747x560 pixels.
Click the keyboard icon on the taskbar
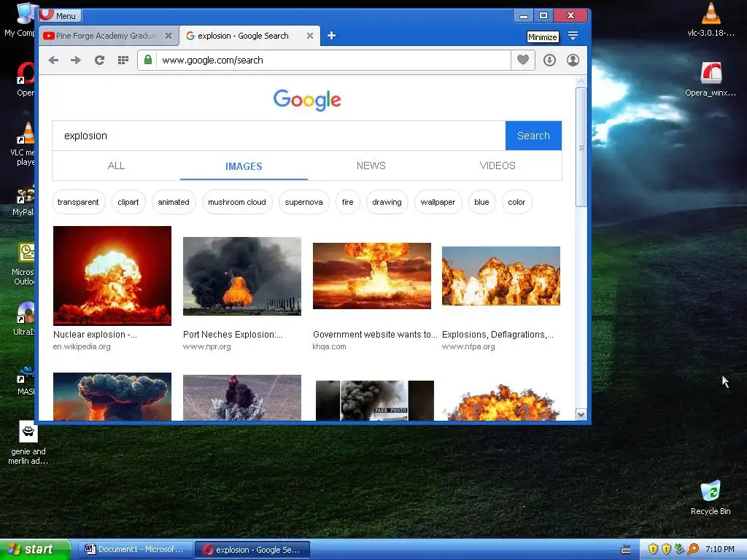[626, 550]
